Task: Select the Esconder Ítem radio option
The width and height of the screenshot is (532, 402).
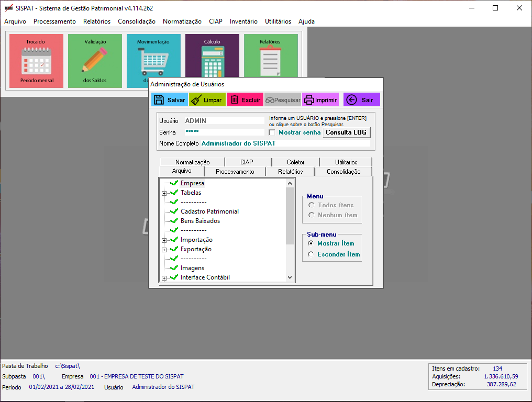Action: pos(312,254)
